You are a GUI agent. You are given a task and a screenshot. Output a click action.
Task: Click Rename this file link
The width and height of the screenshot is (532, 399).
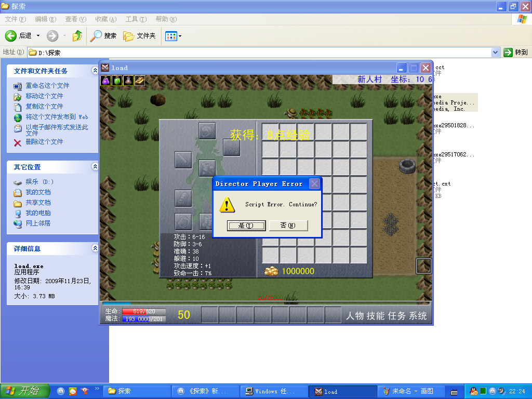click(47, 86)
